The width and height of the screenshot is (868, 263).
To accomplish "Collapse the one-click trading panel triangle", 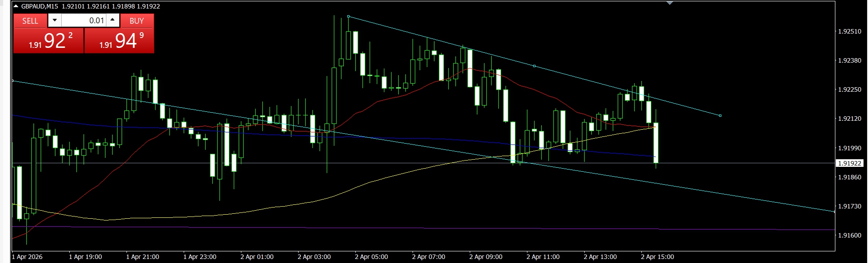I will 16,6.
